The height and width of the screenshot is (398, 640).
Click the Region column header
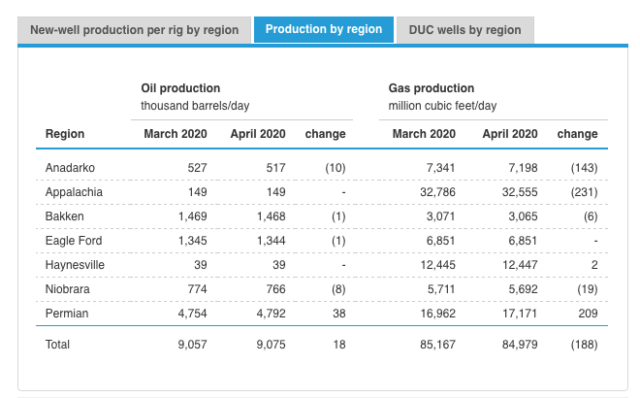(x=65, y=134)
